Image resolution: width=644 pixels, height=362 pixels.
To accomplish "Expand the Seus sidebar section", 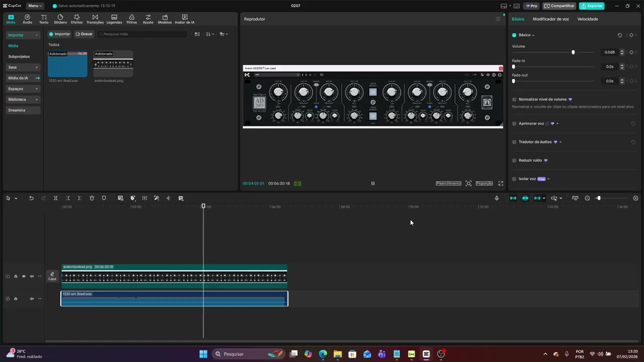I will (x=23, y=67).
